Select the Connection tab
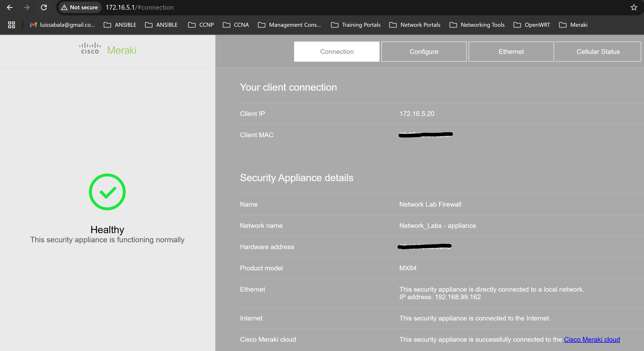644x351 pixels. (x=337, y=51)
